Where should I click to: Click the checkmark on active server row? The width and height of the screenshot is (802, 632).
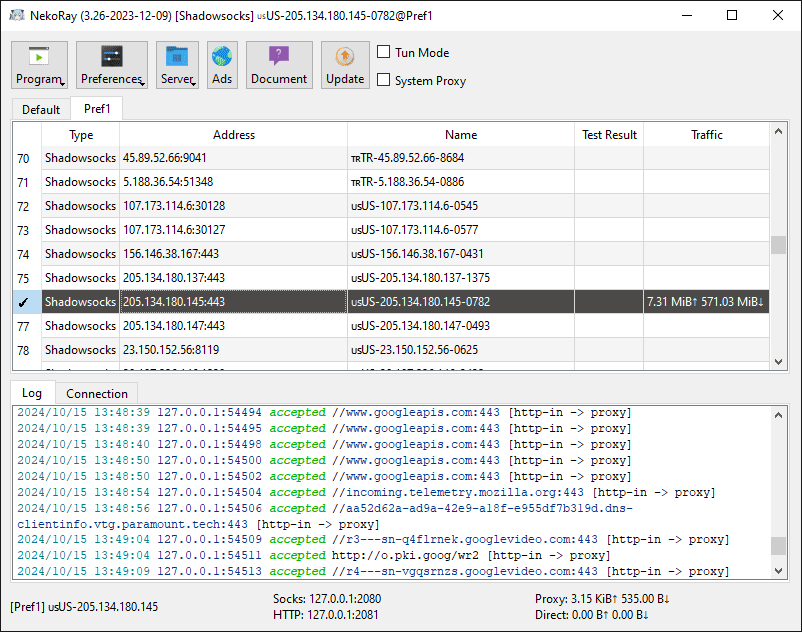pos(23,302)
